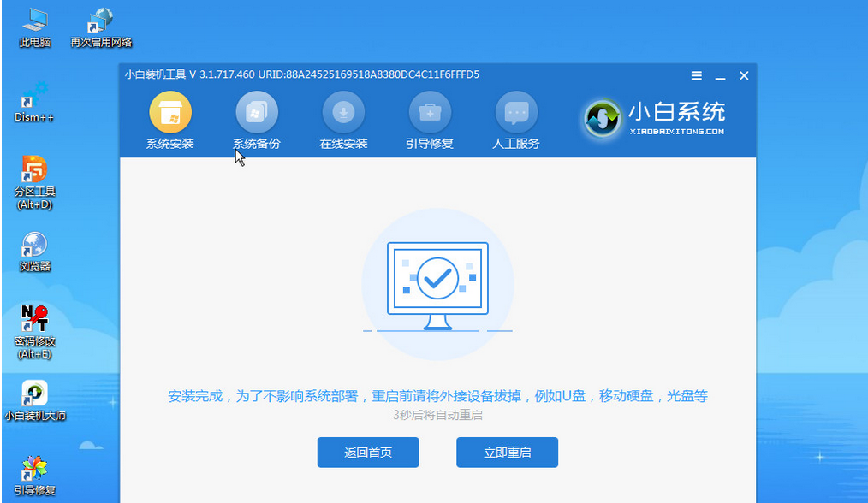This screenshot has width=868, height=503.
Task: Click the 3秒后将自动重启 countdown text
Action: coord(438,415)
